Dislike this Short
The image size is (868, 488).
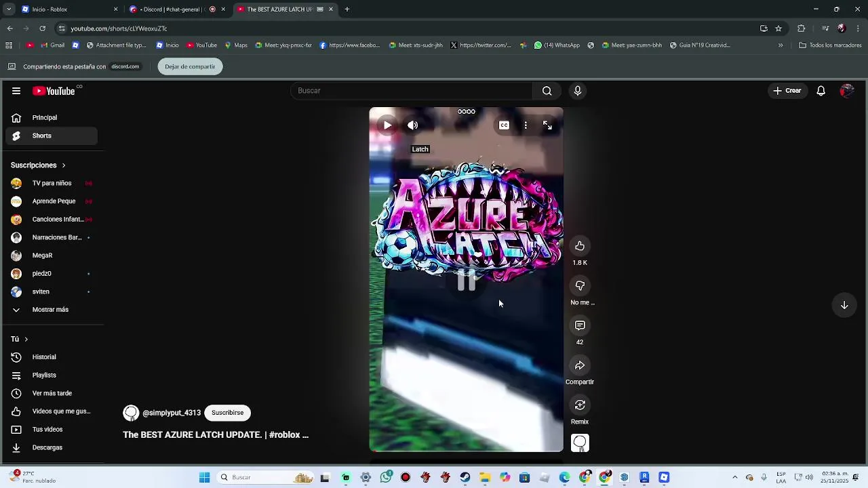pos(580,286)
